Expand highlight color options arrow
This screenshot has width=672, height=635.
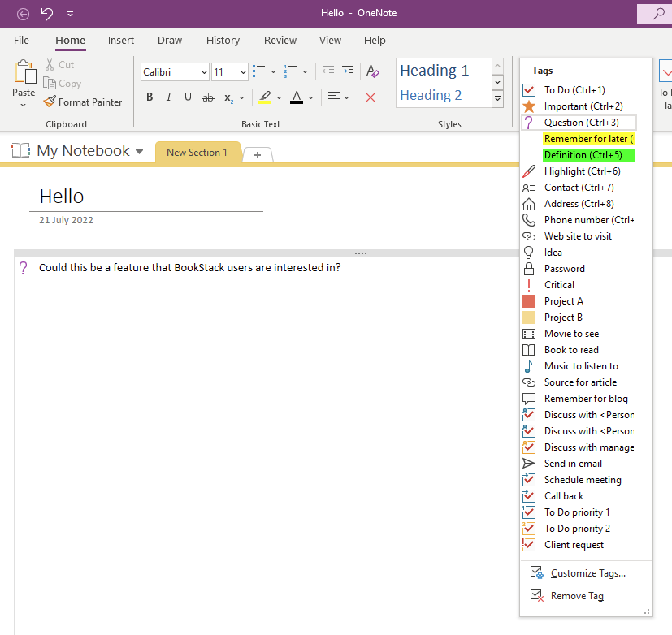point(279,98)
